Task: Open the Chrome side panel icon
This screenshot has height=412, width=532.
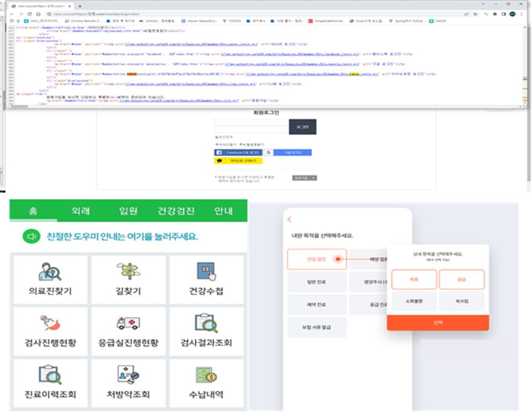Action: pos(504,14)
